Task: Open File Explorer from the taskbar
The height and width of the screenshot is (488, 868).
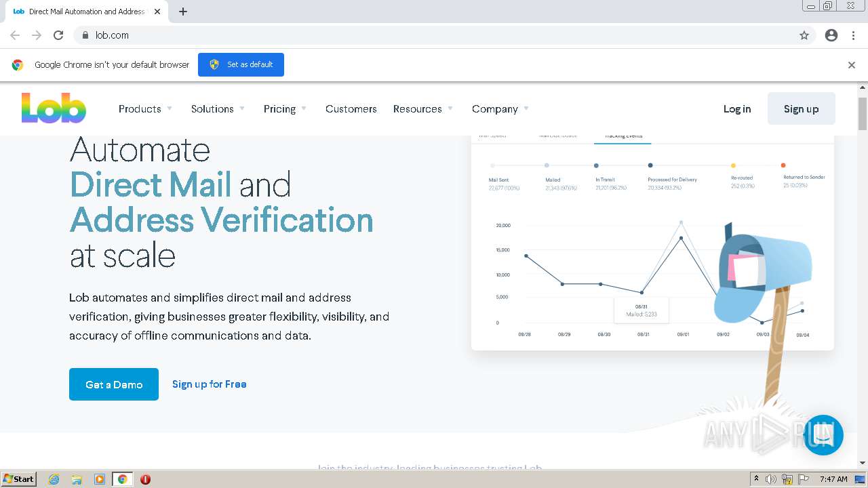Action: pos(77,479)
